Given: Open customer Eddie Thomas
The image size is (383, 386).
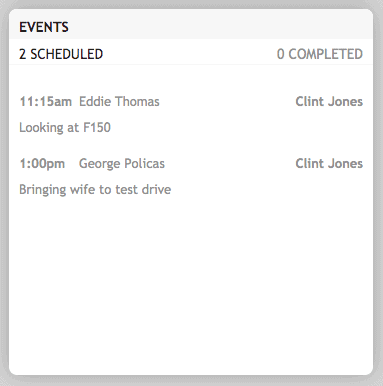Looking at the screenshot, I should 119,102.
